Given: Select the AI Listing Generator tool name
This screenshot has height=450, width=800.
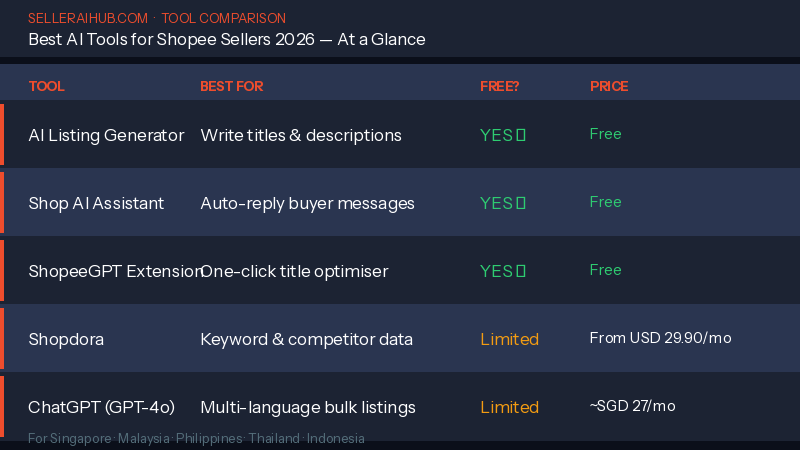Looking at the screenshot, I should pos(106,135).
